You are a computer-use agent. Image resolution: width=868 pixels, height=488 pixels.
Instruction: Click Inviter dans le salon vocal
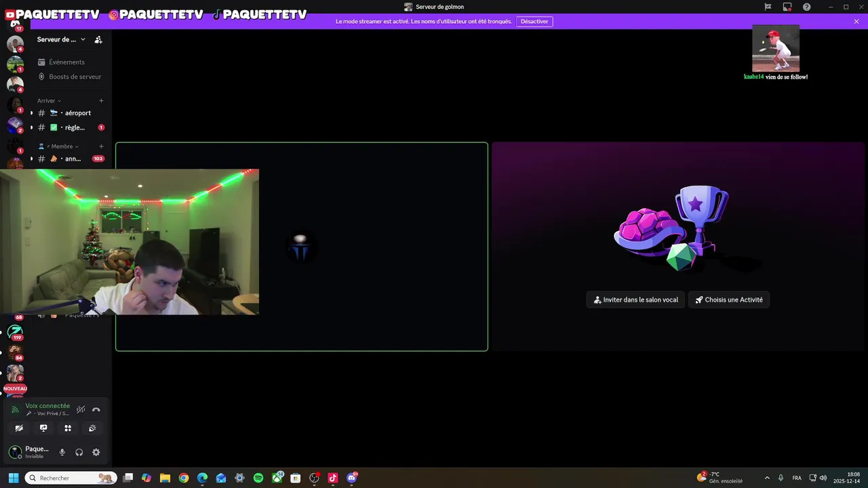[x=635, y=300]
